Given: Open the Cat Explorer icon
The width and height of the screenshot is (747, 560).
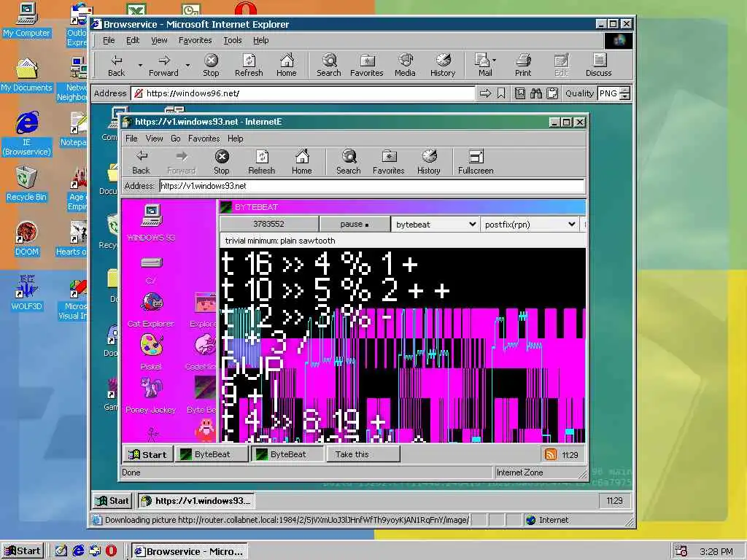Looking at the screenshot, I should point(151,309).
